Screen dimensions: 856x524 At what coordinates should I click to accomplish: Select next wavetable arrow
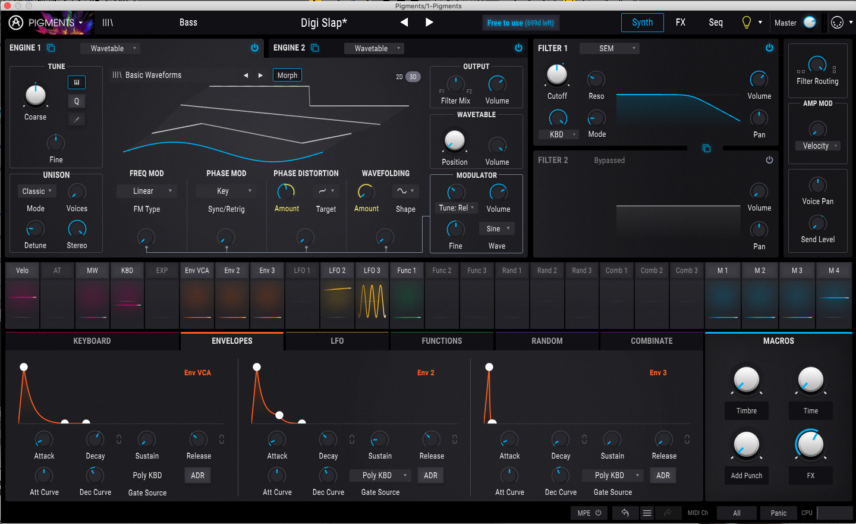pos(260,75)
